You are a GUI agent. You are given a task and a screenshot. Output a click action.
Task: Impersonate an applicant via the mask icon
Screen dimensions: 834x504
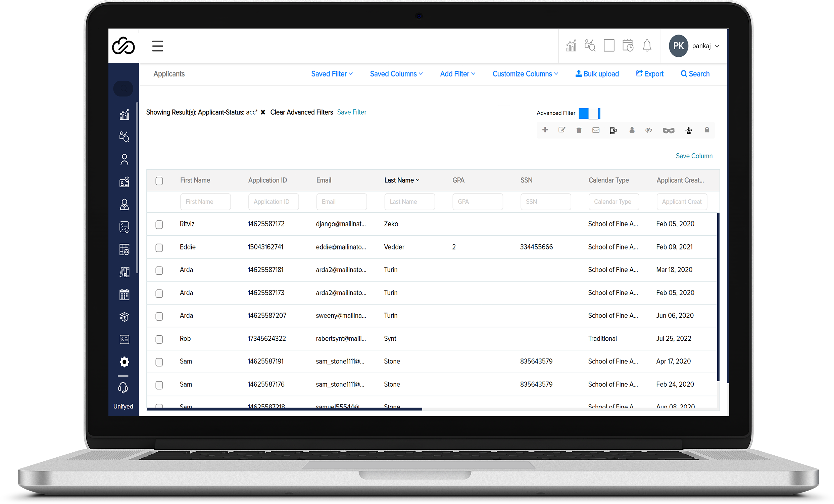[x=669, y=130]
